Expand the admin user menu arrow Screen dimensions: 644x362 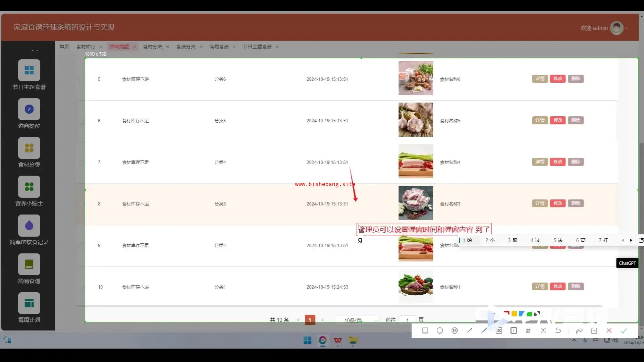click(626, 28)
